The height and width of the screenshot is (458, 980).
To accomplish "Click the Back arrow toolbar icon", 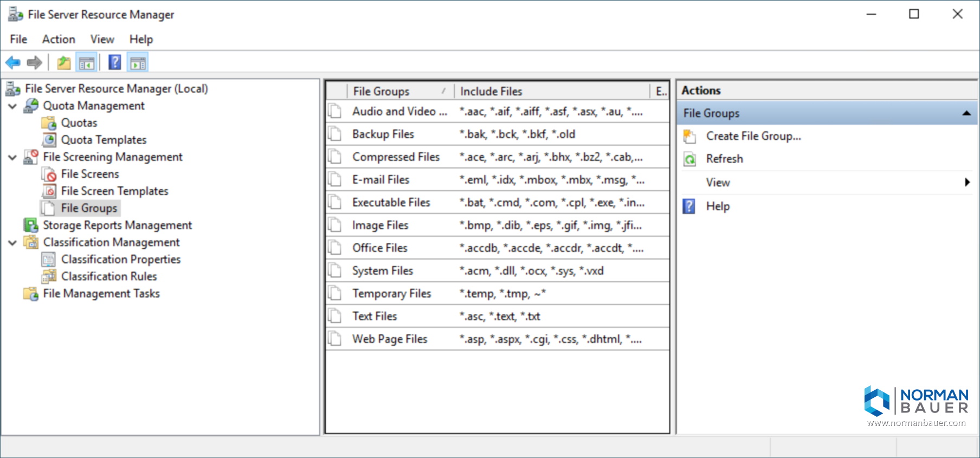I will 13,63.
